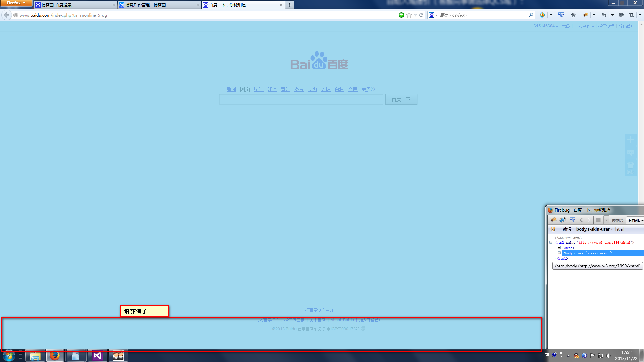Open the dropdown next to Firebug lines icon

[606, 220]
